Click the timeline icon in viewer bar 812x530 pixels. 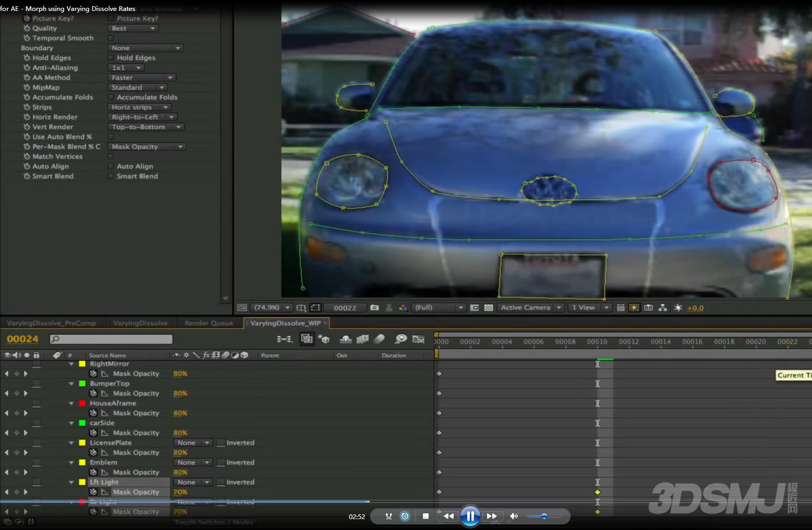coord(648,307)
